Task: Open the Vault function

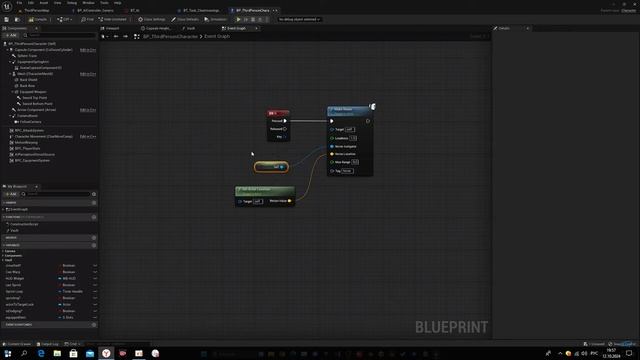Action: click(x=14, y=231)
